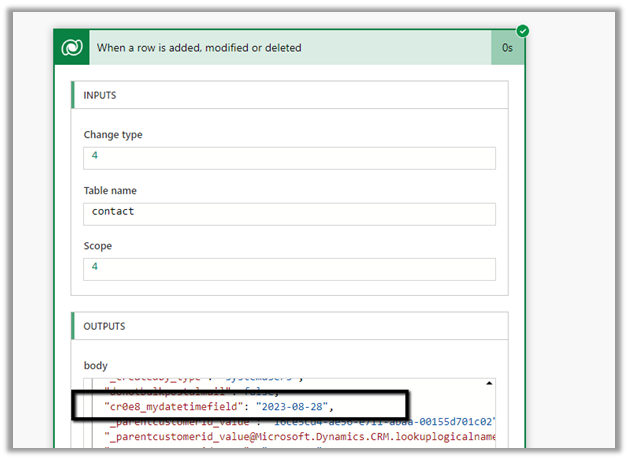Click the Scope label
628x460 pixels.
tap(98, 246)
